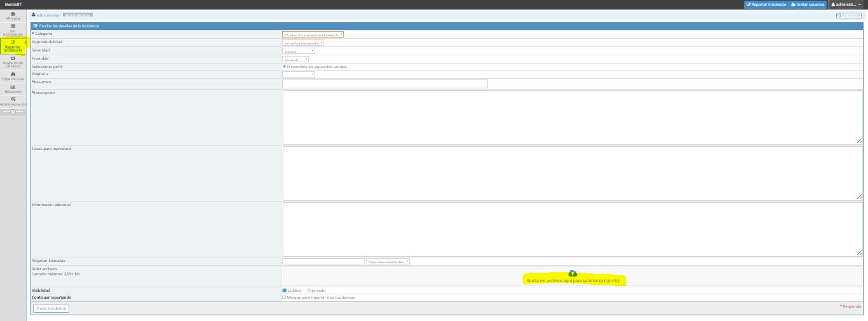
Task: Open Mi Vista dashboard icon in sidebar
Action: [x=13, y=14]
